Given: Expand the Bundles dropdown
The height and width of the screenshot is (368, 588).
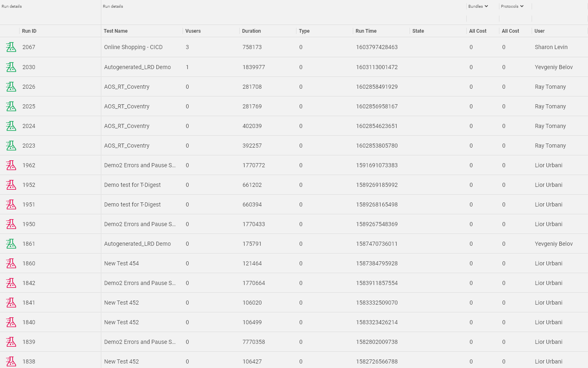Looking at the screenshot, I should pyautogui.click(x=478, y=7).
